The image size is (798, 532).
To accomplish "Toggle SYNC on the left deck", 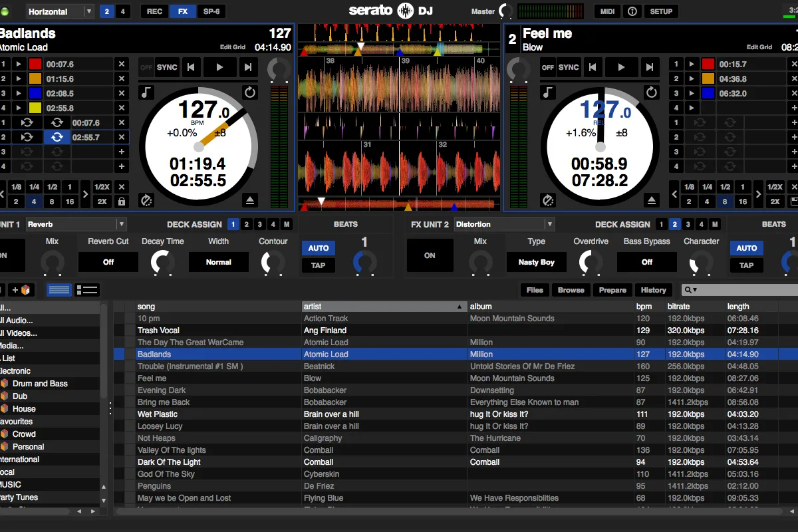I will [167, 67].
